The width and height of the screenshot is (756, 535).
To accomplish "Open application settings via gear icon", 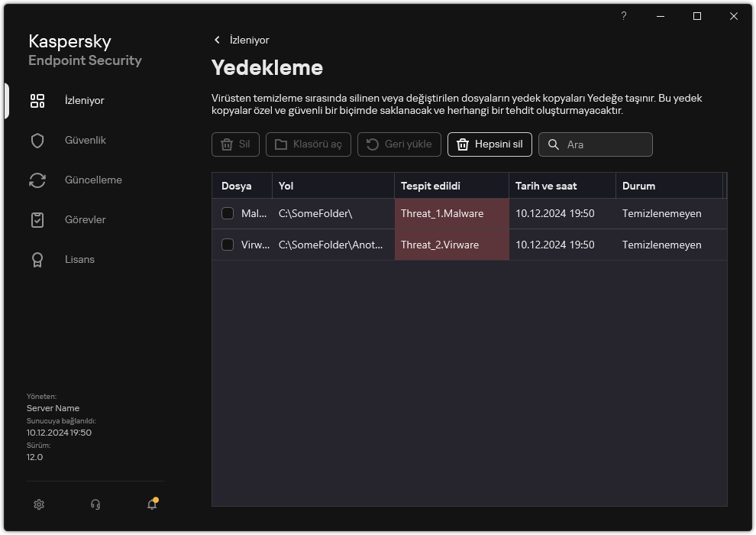I will pos(38,504).
